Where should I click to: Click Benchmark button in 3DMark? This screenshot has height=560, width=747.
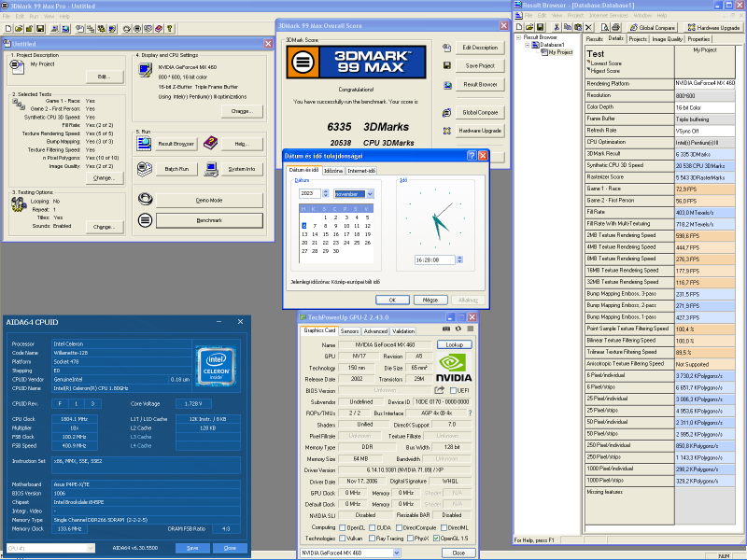(209, 220)
